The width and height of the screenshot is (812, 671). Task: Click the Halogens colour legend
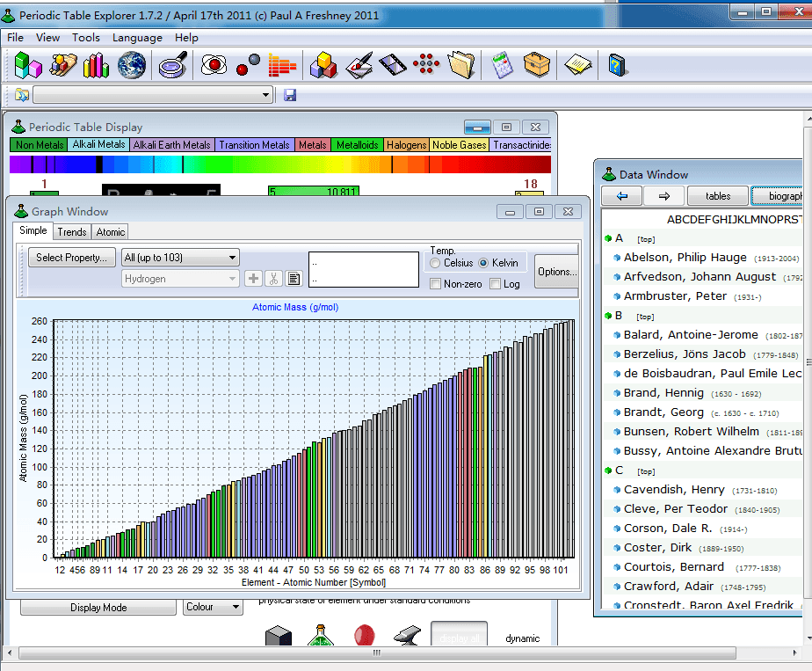[406, 145]
